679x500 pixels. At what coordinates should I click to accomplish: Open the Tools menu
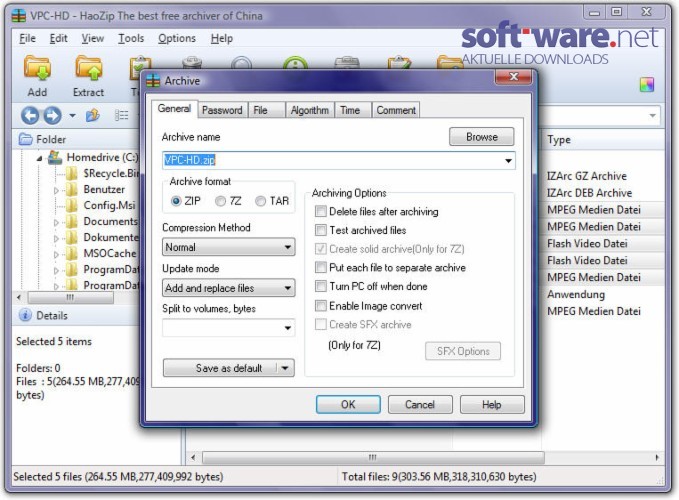[131, 39]
